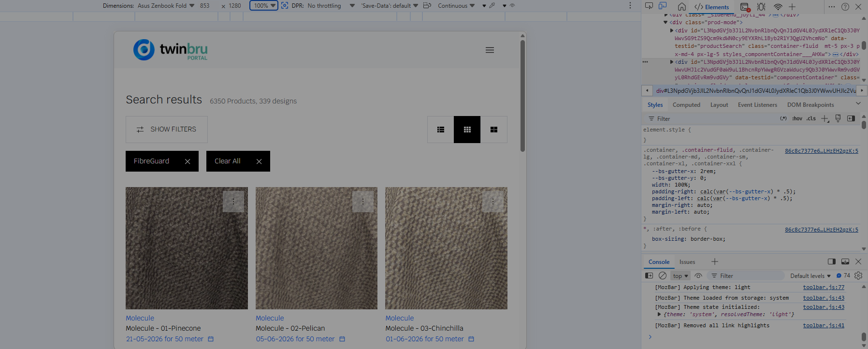Open Asus Zenbook Fold device dropdown
This screenshot has height=349, width=868.
coord(166,6)
